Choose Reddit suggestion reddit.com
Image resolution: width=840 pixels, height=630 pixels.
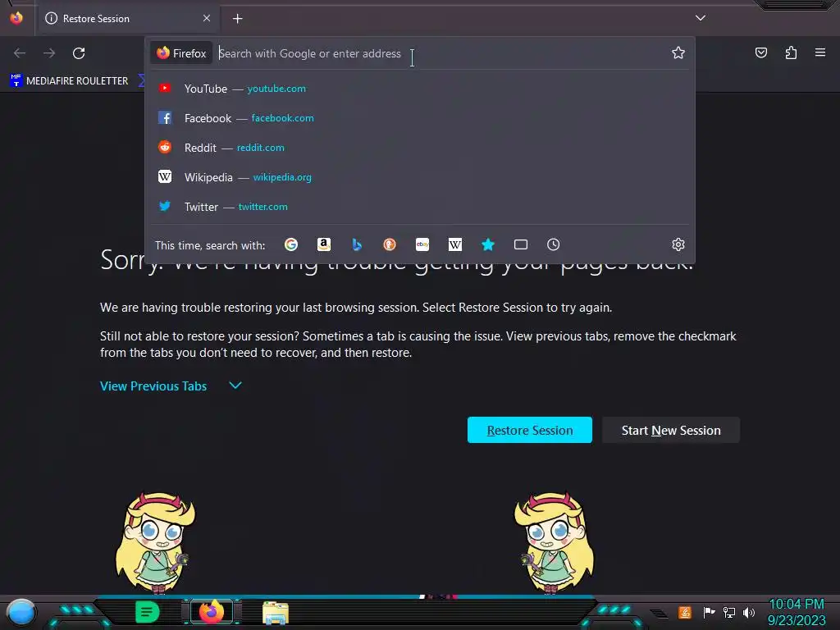pos(419,148)
